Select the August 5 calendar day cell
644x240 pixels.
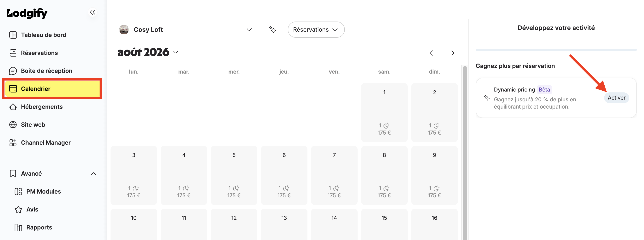coord(234,175)
